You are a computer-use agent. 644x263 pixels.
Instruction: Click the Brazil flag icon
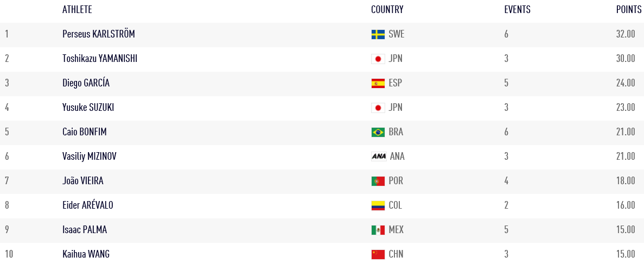[x=378, y=132]
